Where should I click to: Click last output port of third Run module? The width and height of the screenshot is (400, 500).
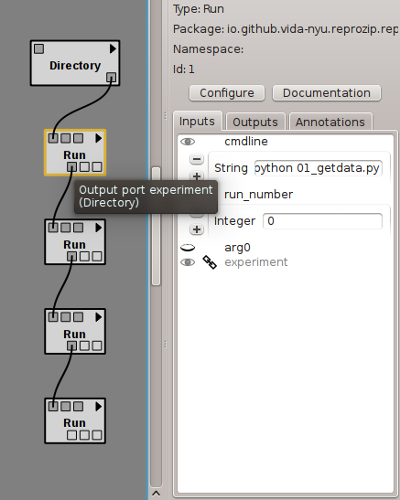97,346
